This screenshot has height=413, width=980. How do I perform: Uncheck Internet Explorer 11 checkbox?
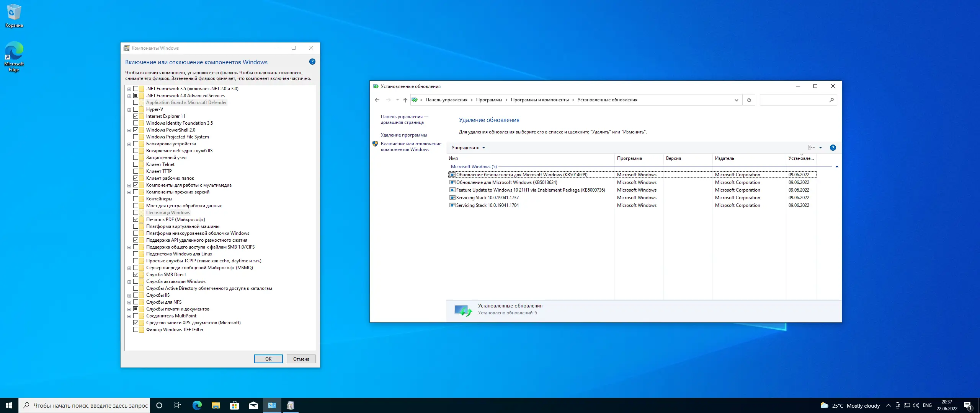tap(136, 116)
